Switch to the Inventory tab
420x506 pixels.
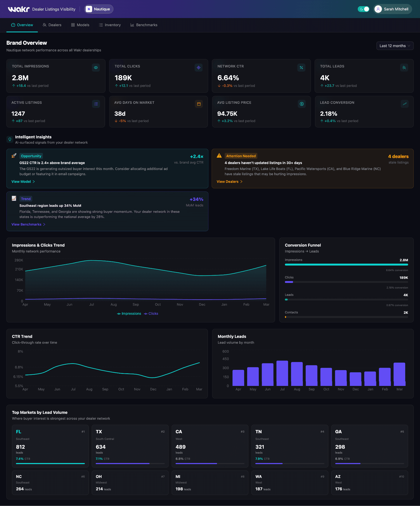point(110,25)
